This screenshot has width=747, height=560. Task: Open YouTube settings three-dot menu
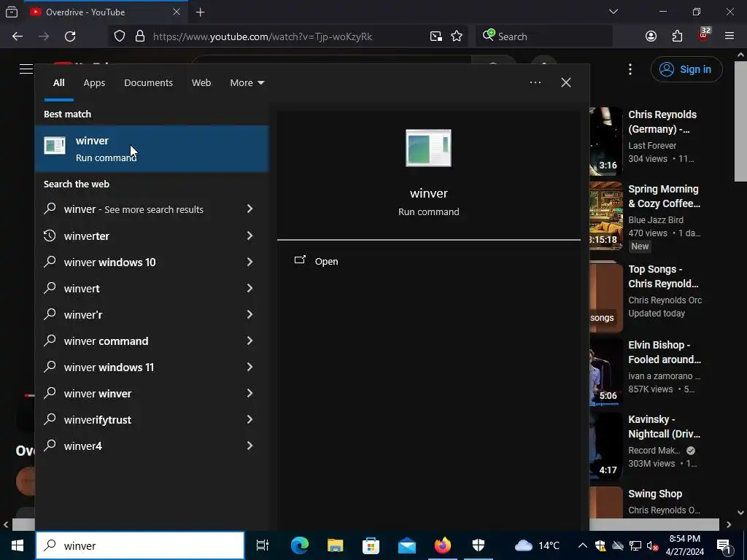click(x=630, y=69)
